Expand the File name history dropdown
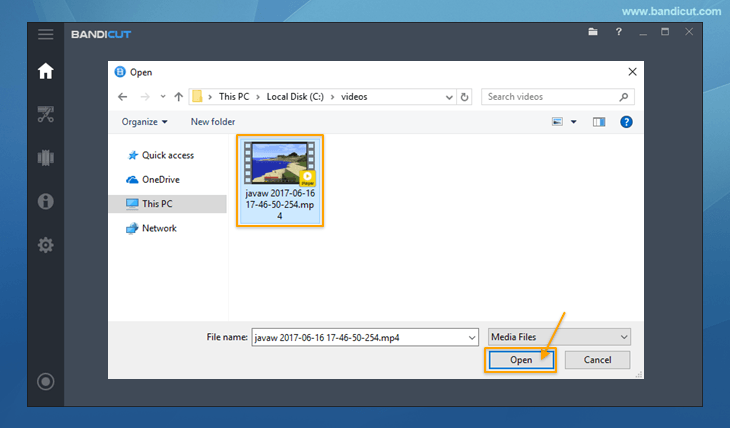Screen dimensions: 730x428 tap(472, 338)
